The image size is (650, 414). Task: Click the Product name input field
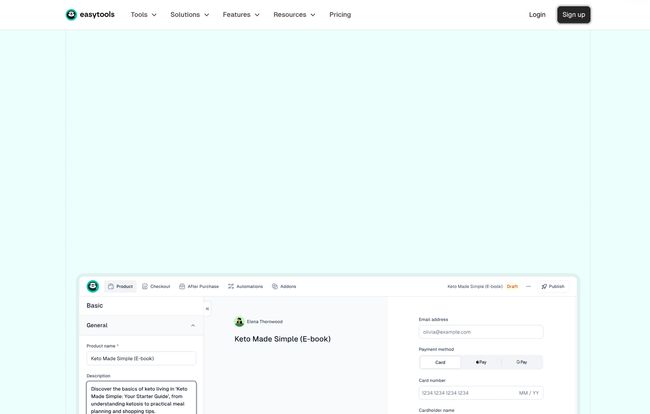tap(141, 358)
